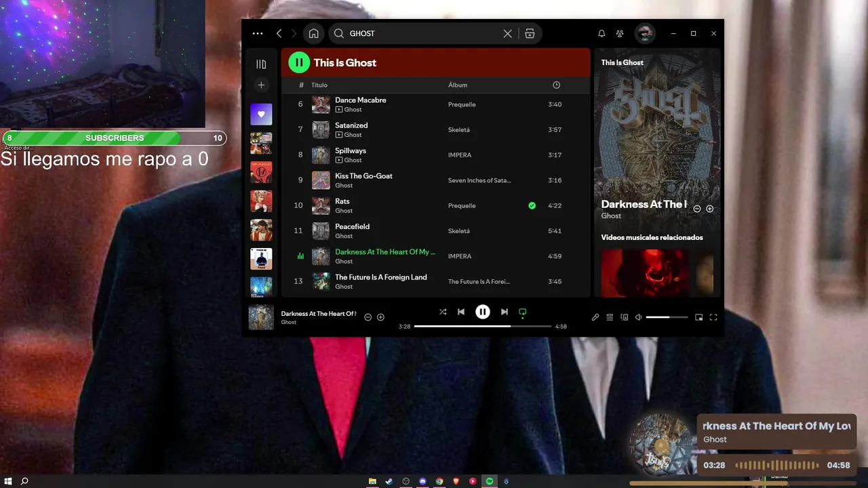Screen dimensions: 868x488
Task: Click add-to-playlist plus in bottom player bar
Action: coord(380,317)
